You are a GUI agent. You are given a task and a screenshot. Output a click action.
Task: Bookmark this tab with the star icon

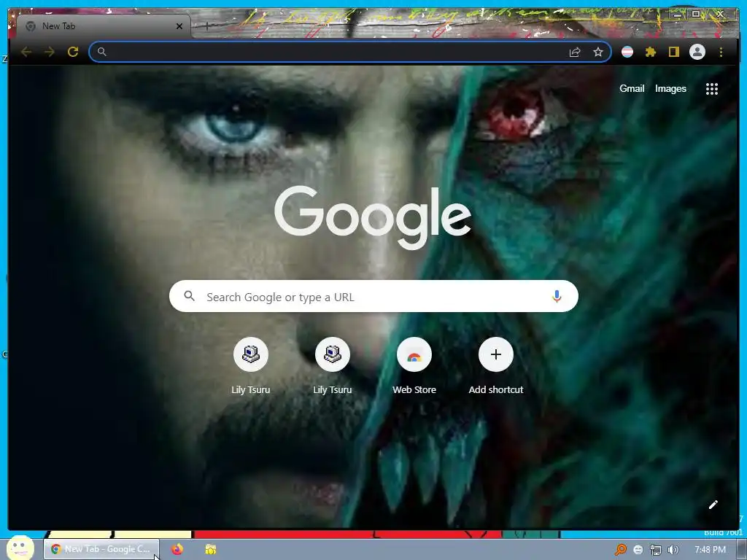[598, 52]
